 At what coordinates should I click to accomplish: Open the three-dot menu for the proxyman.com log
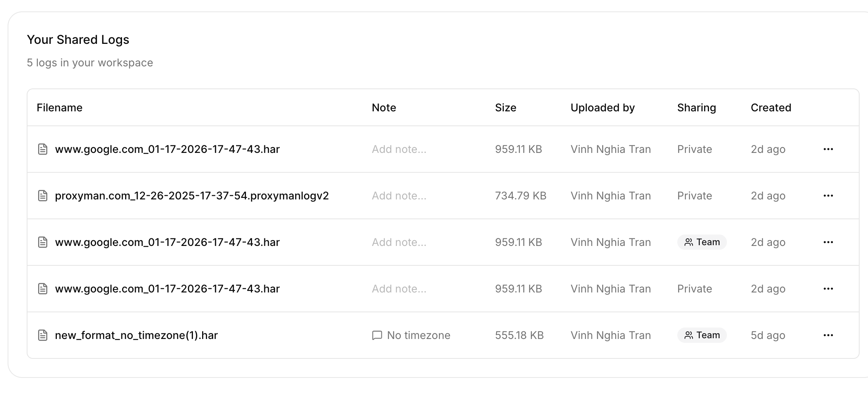click(x=828, y=196)
